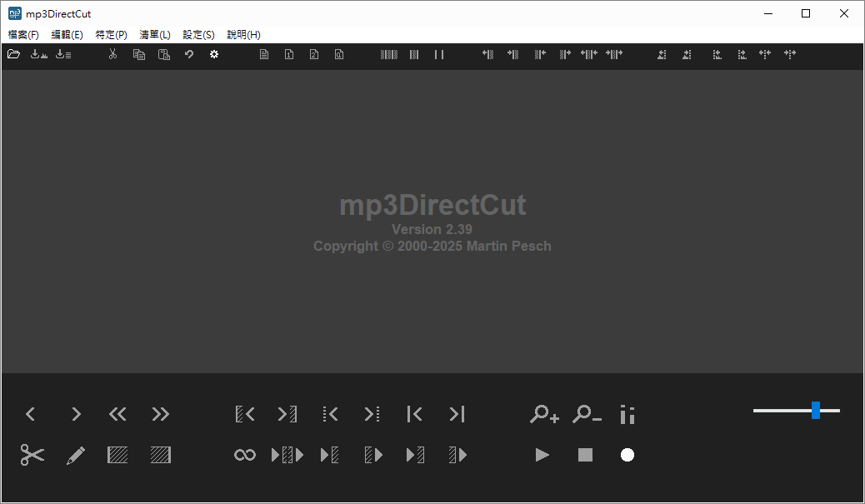Click the single left chevron navigation button

point(30,414)
